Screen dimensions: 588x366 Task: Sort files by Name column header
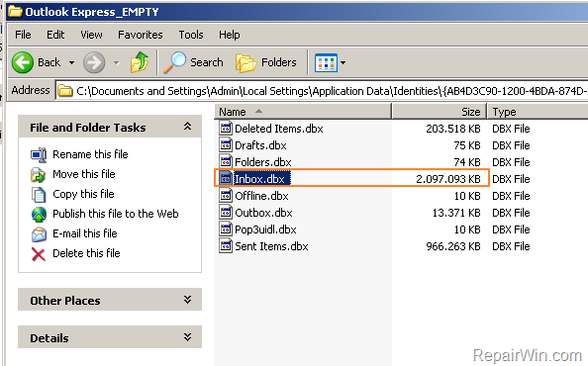pyautogui.click(x=303, y=112)
